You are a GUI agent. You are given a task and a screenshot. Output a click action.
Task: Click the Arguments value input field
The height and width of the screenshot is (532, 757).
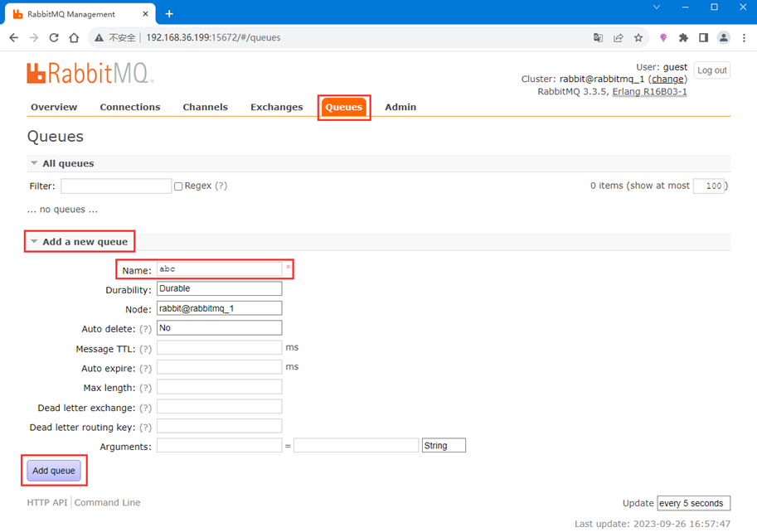click(356, 445)
